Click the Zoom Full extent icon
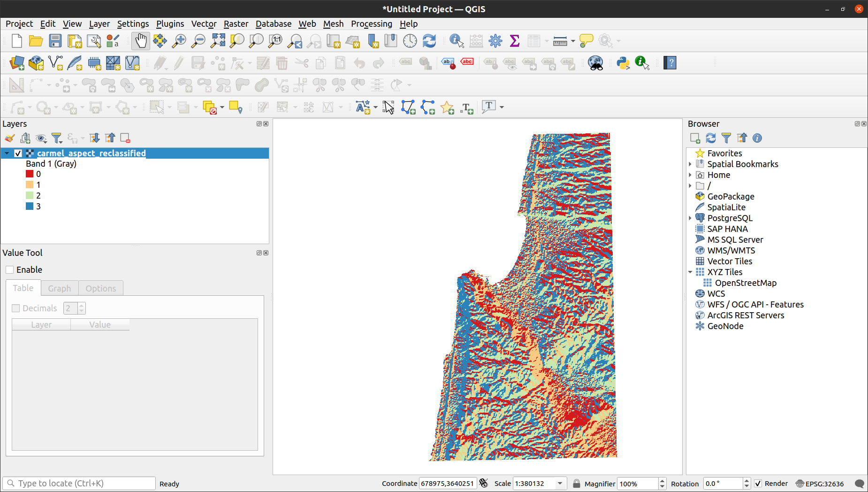Screen dimensions: 868x492 (x=218, y=41)
